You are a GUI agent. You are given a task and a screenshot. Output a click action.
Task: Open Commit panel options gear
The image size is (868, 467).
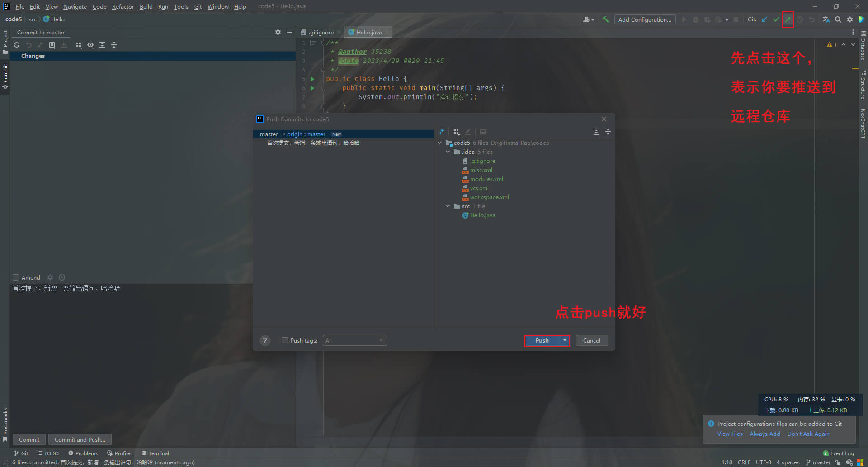tap(278, 32)
